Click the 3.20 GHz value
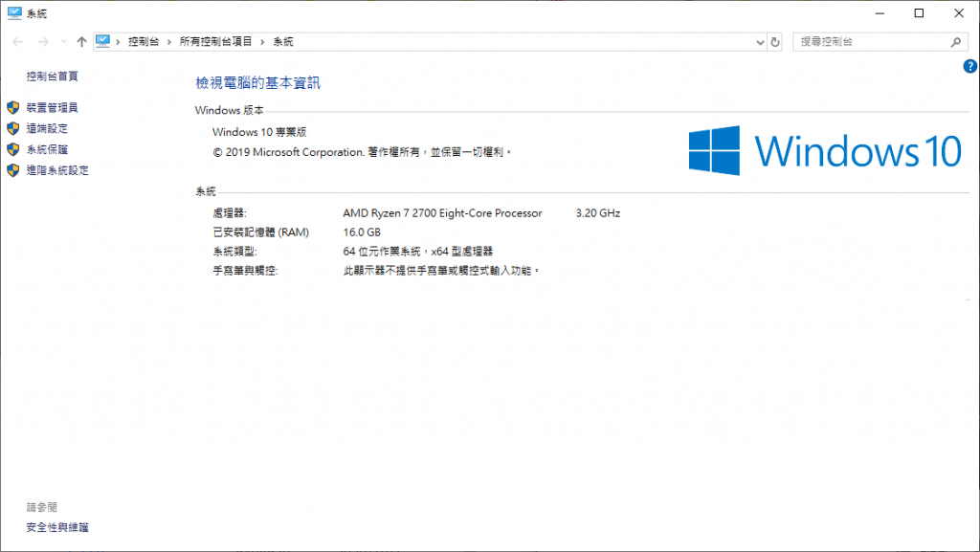Image resolution: width=980 pixels, height=552 pixels. [598, 213]
